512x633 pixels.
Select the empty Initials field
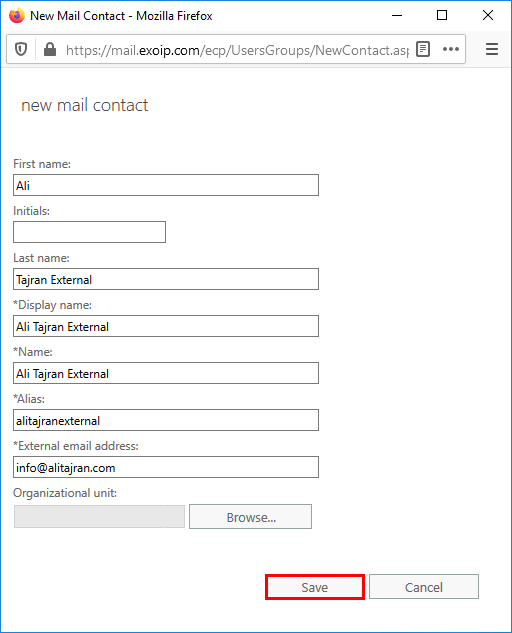point(89,232)
